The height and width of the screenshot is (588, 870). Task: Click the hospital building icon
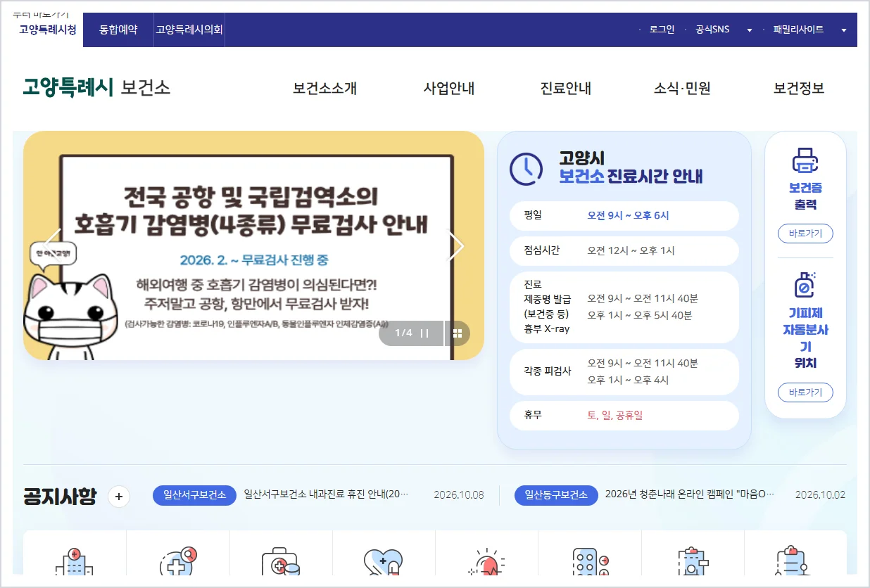tap(74, 563)
